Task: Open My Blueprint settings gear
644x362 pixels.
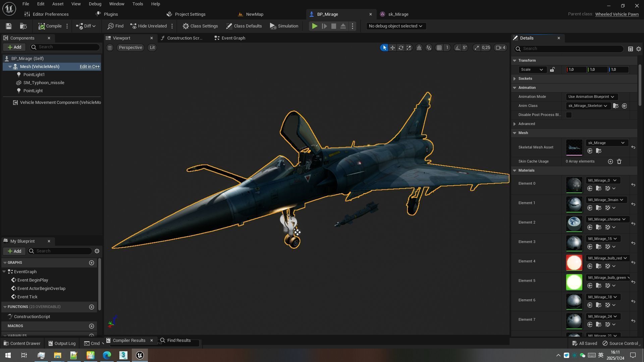Action: pyautogui.click(x=97, y=251)
